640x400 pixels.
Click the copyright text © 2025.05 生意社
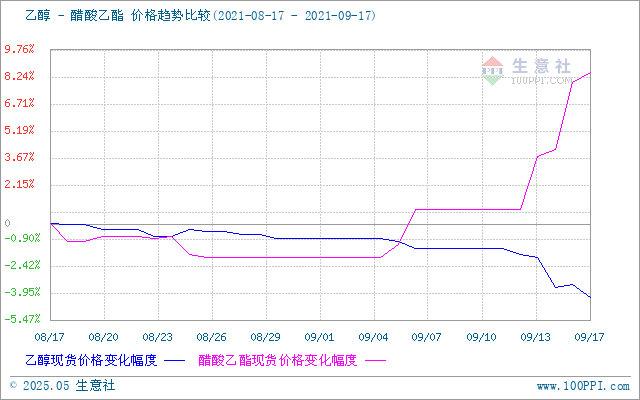pyautogui.click(x=62, y=386)
